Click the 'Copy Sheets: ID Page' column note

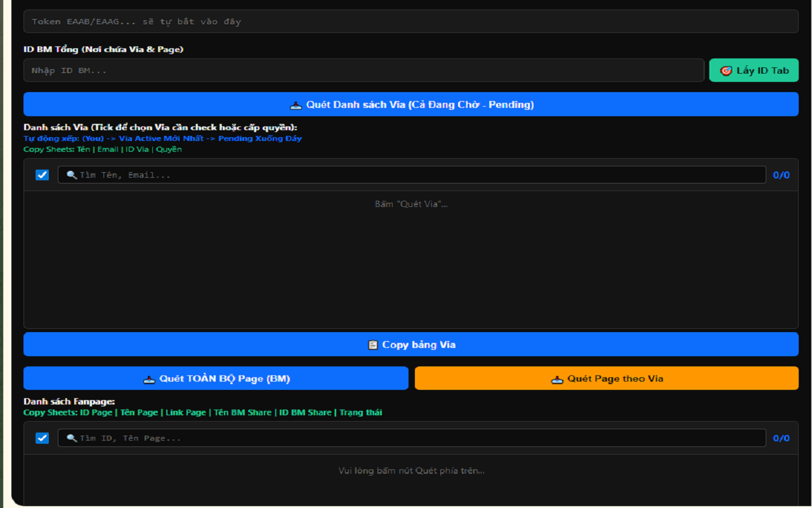203,412
